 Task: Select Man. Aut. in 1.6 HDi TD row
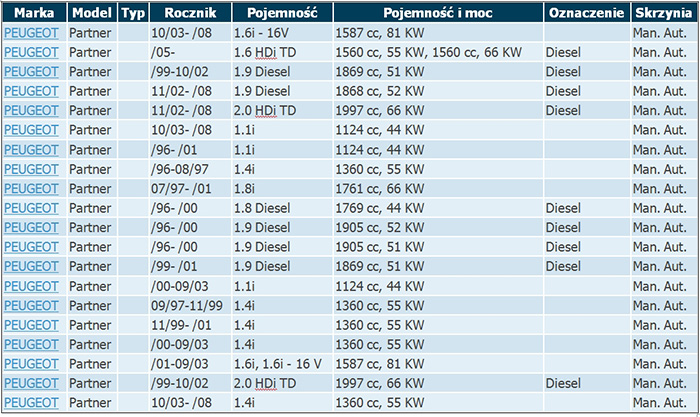coord(659,52)
